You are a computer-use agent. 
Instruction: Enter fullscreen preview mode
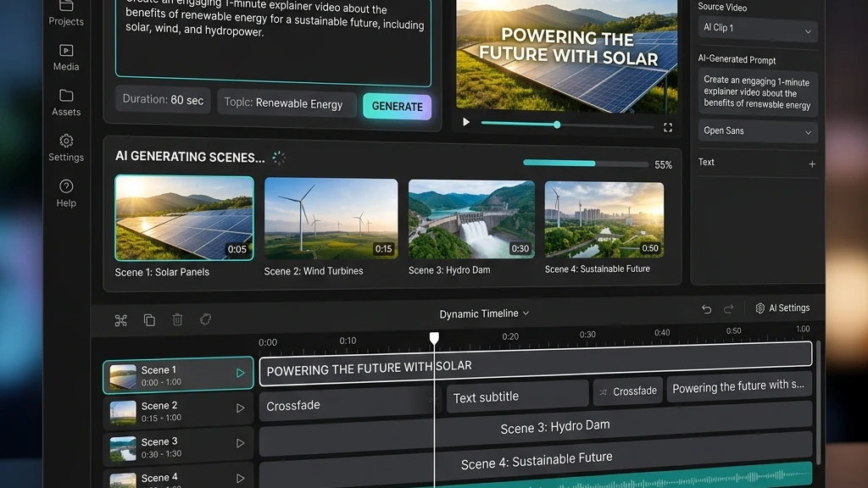[668, 128]
